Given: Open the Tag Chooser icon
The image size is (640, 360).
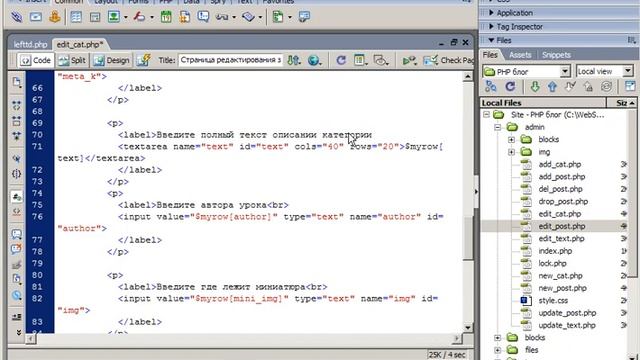Looking at the screenshot, I should click(304, 17).
